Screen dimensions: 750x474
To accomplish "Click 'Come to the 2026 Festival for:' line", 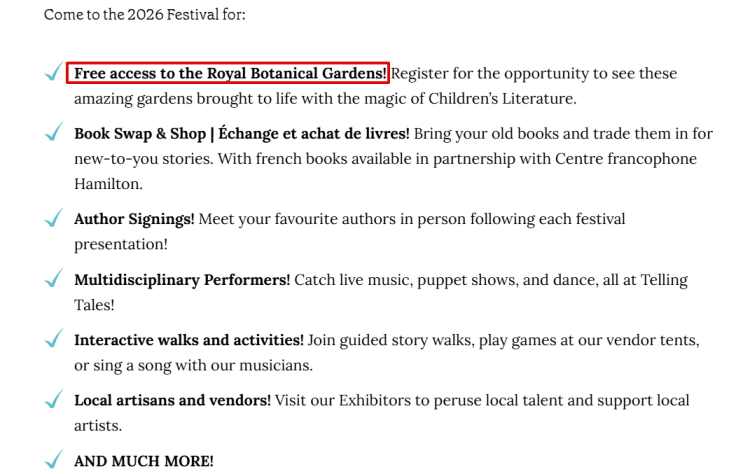I will click(x=144, y=14).
